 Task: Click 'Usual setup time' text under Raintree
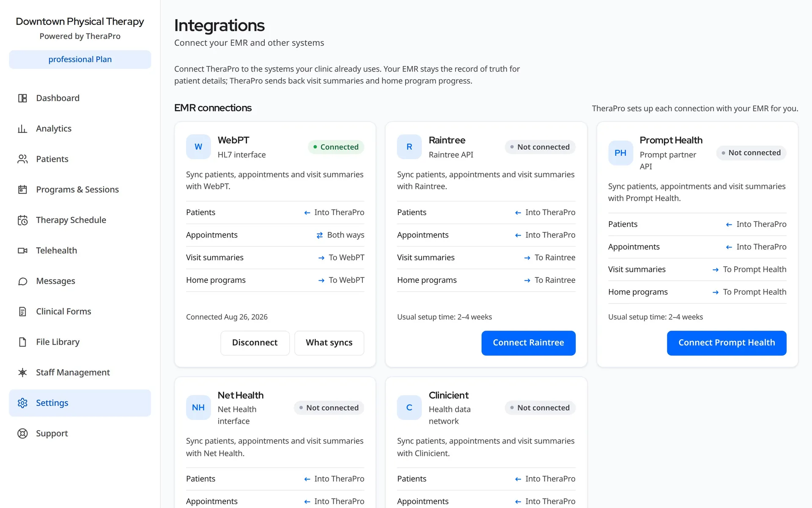[x=444, y=317]
